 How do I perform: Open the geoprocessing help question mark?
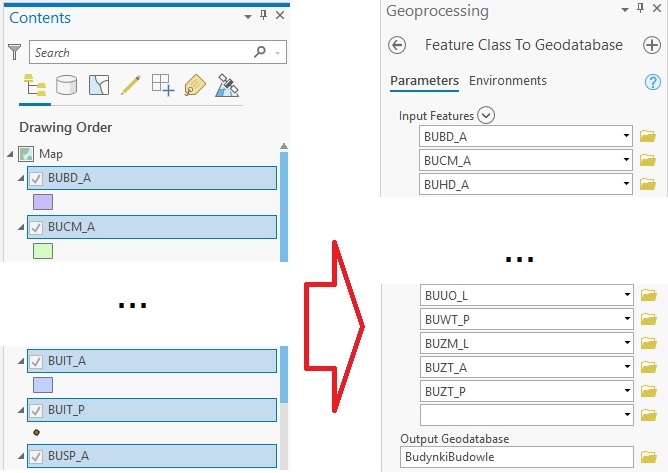pos(655,82)
